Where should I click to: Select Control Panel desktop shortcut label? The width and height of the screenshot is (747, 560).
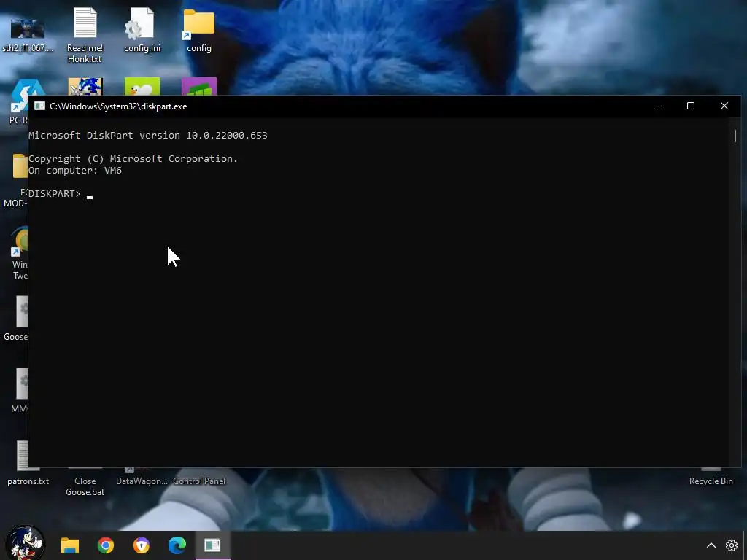click(199, 481)
